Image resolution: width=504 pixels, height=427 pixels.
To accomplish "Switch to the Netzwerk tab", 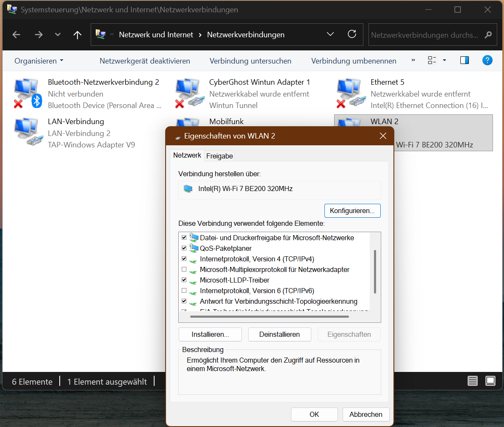I will 187,155.
